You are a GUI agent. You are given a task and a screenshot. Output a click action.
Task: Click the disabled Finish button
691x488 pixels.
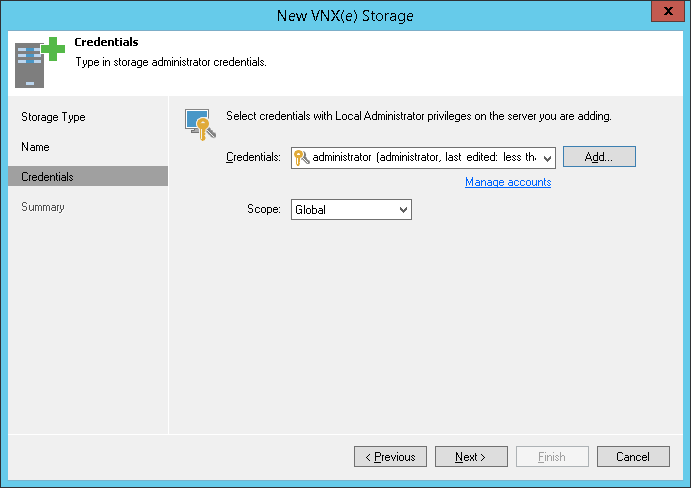pyautogui.click(x=552, y=456)
